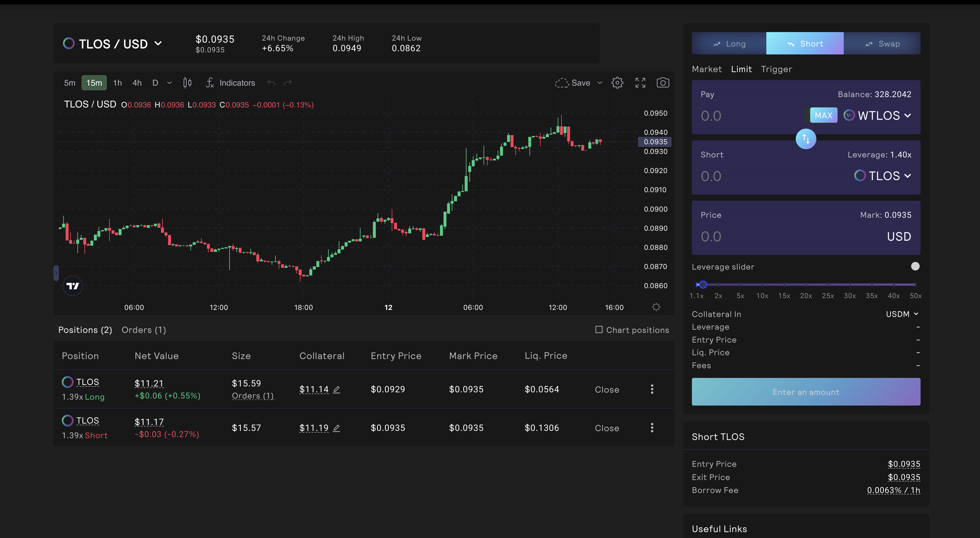Viewport: 980px width, 538px height.
Task: Close the TLOS Long position
Action: [x=607, y=390]
